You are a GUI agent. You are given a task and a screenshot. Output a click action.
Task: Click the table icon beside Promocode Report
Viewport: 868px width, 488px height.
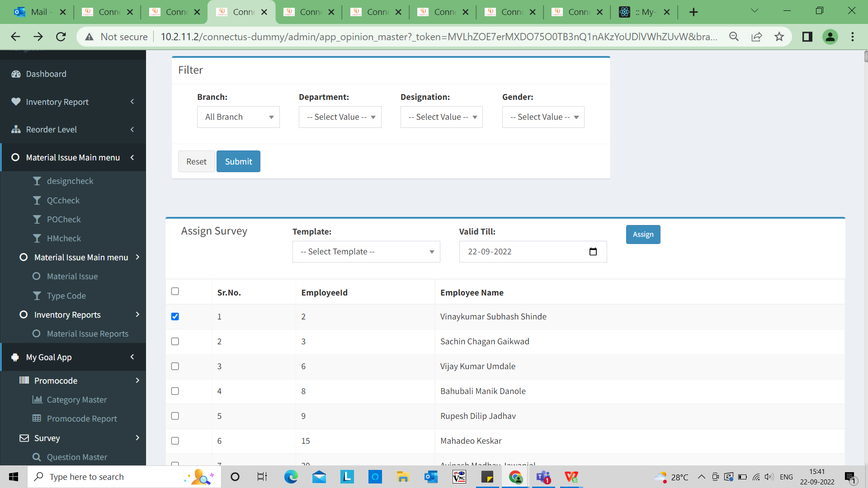click(x=37, y=418)
